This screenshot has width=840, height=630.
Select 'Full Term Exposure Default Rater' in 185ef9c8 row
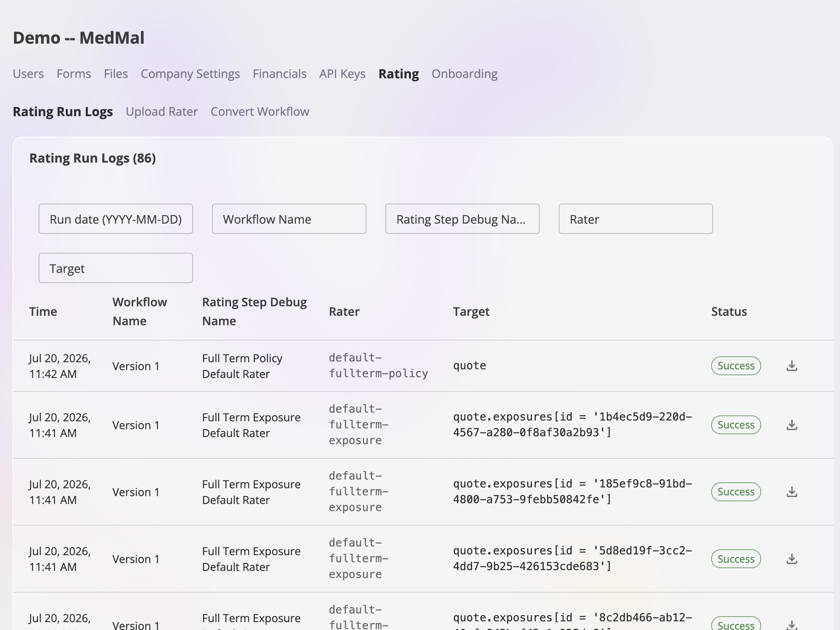(251, 492)
